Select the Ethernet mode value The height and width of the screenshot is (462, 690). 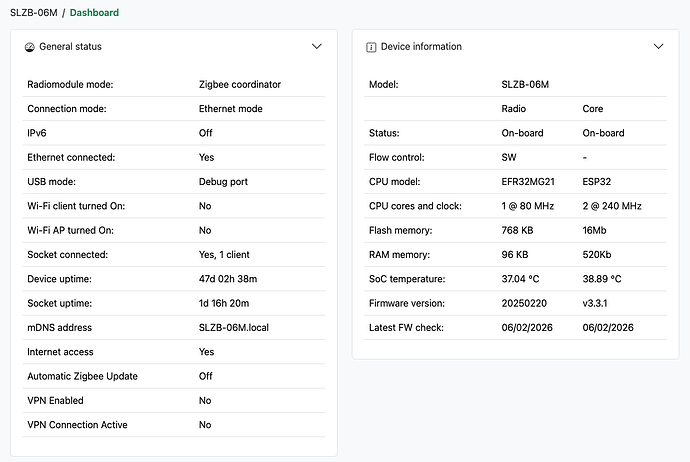[x=231, y=109]
